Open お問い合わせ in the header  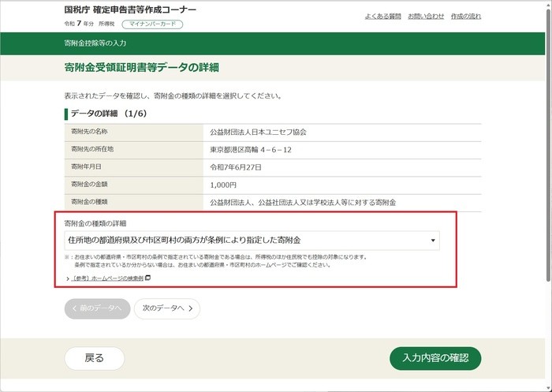(426, 16)
